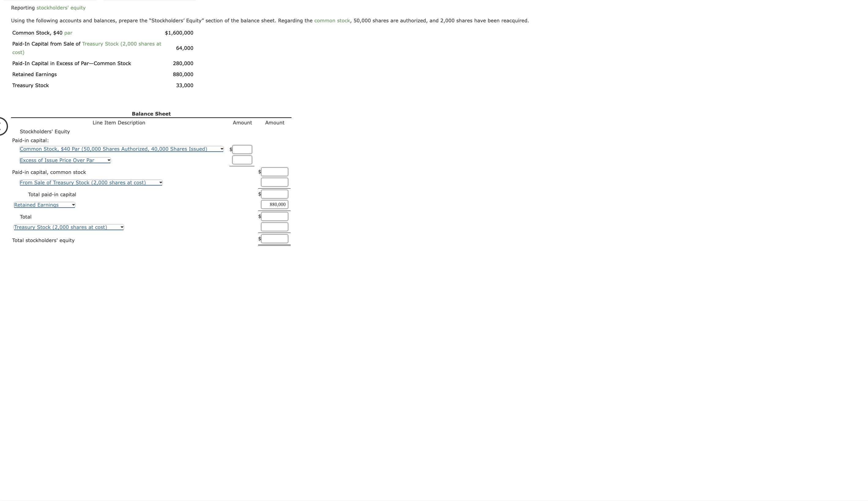Click the Balance Sheet section header

tap(151, 113)
